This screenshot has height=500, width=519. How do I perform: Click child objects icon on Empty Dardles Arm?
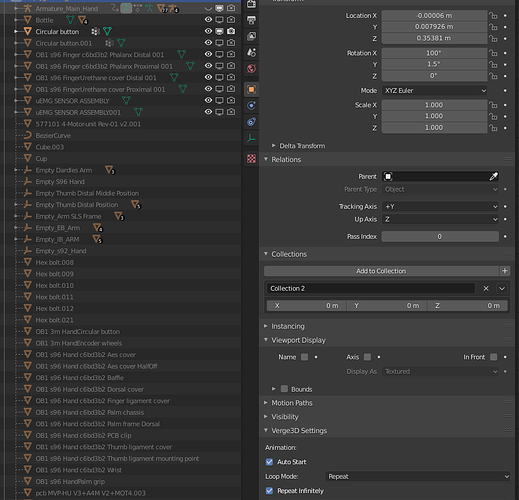110,170
